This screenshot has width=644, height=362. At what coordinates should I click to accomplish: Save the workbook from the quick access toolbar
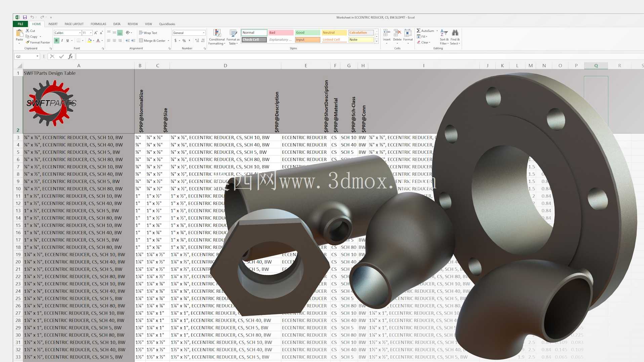pos(25,17)
